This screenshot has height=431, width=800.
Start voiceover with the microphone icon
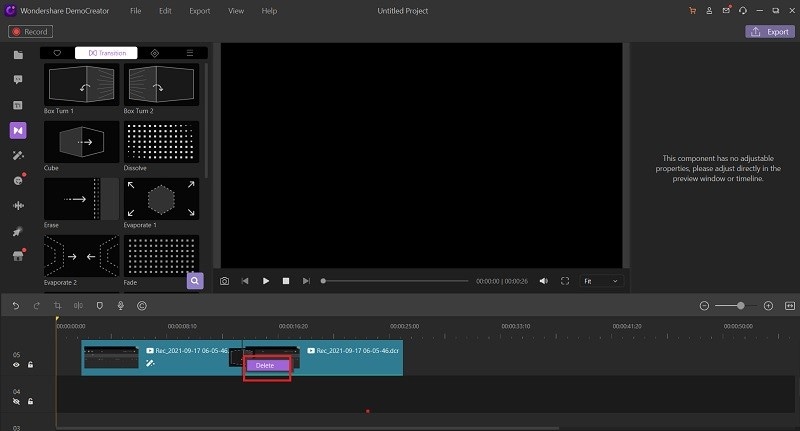[x=120, y=306]
